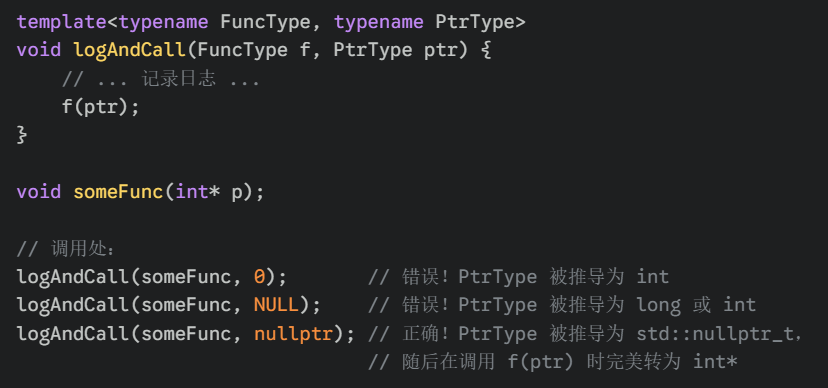Click the orange 'NULL' argument

click(276, 305)
